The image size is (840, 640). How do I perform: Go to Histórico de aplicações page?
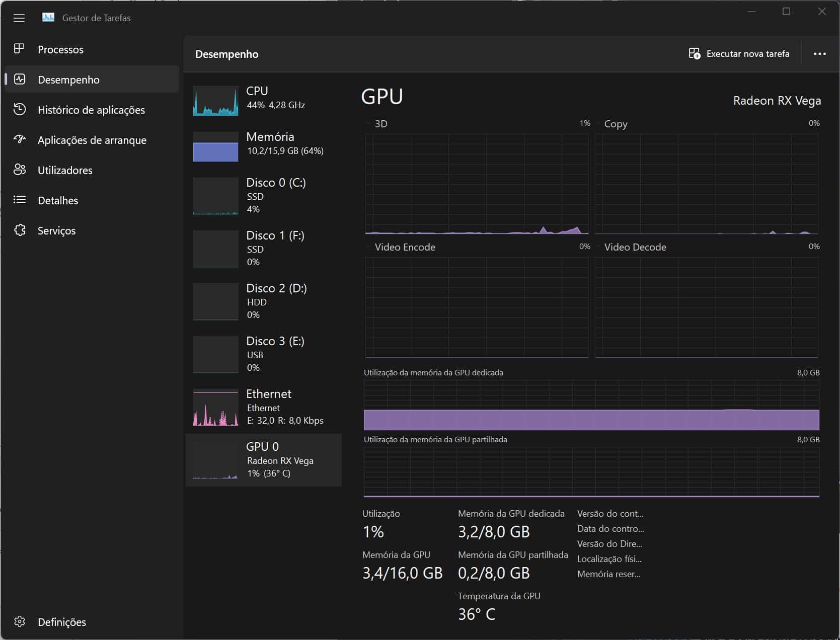click(x=92, y=110)
